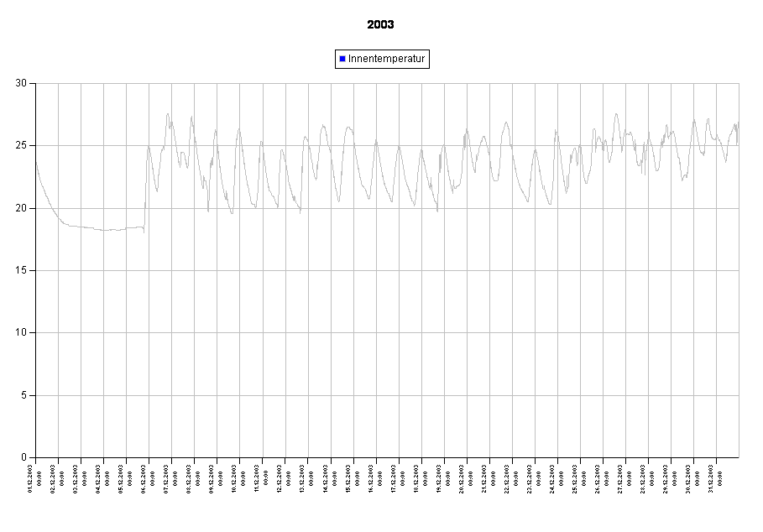
Task: Click the curve's starting point at left edge
Action: coord(37,164)
